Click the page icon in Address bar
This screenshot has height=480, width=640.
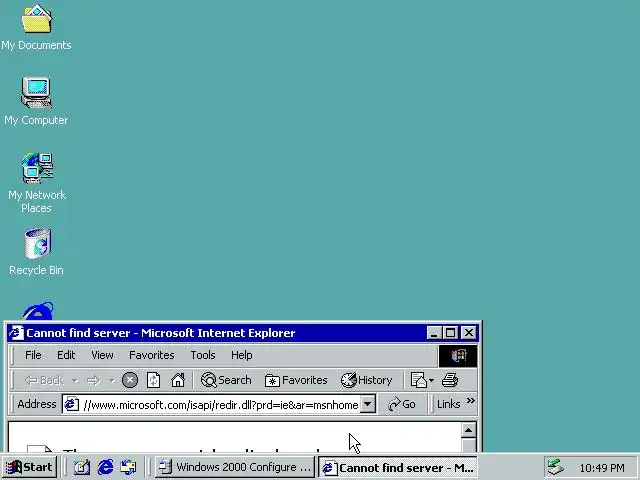click(x=72, y=404)
